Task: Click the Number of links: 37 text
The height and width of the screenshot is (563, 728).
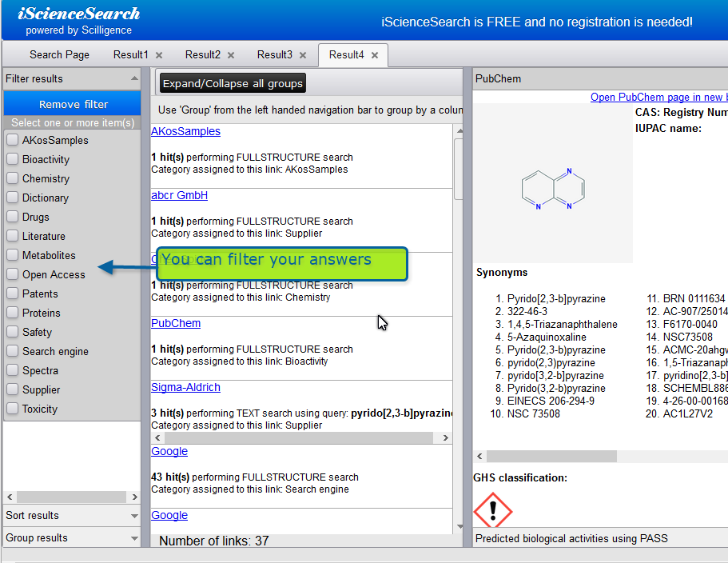Action: coord(214,541)
